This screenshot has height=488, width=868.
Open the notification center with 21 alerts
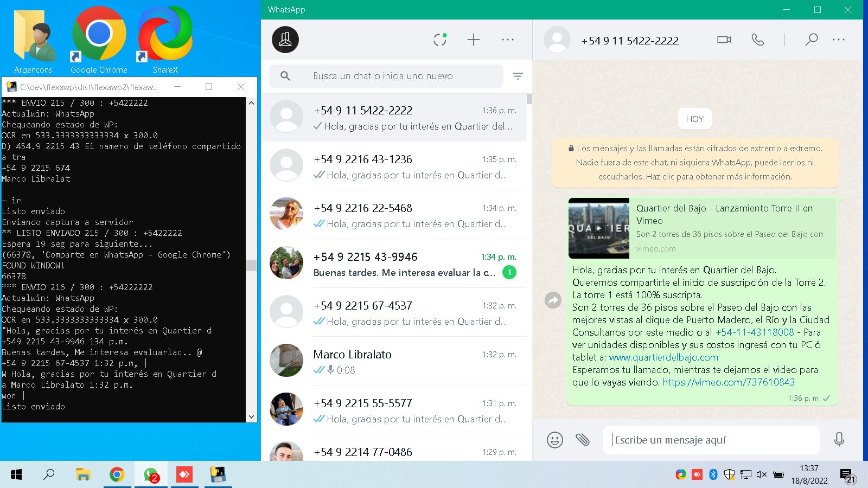(848, 476)
